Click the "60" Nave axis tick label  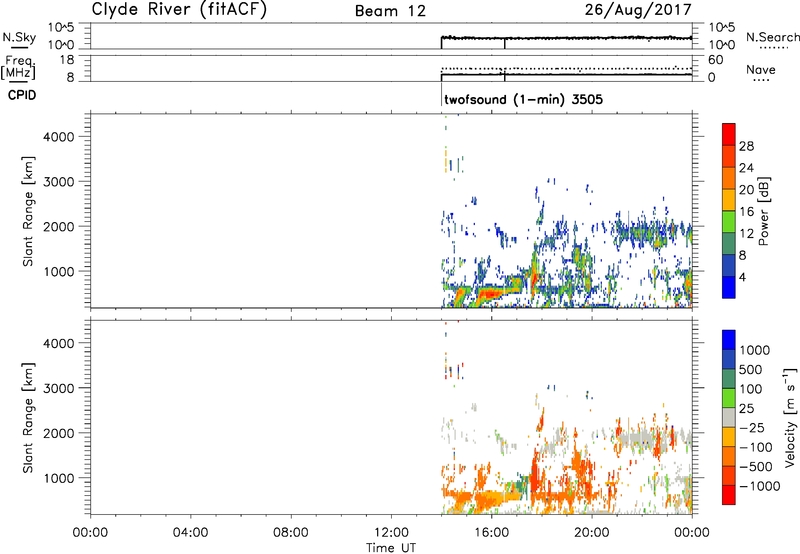point(715,60)
